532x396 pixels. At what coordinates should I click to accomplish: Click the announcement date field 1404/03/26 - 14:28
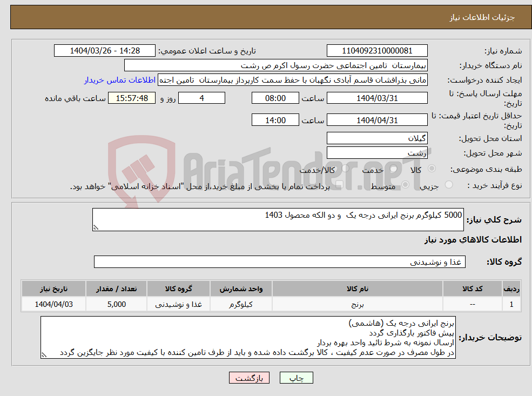104,51
